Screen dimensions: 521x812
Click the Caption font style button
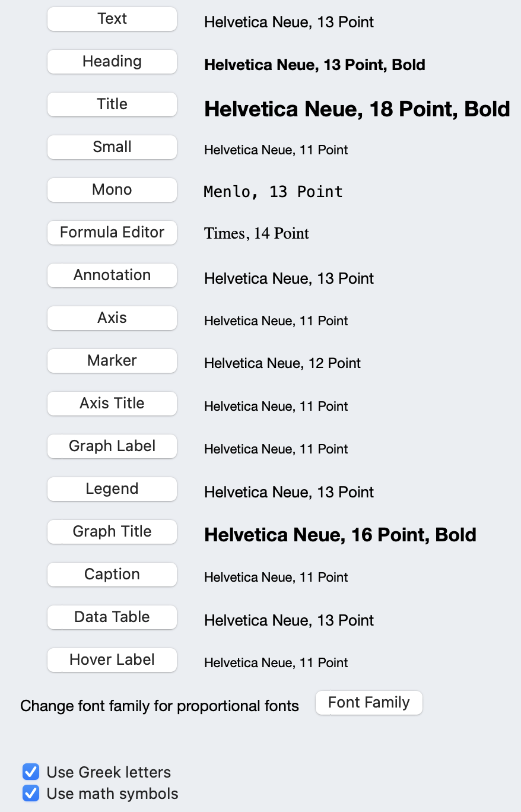pyautogui.click(x=112, y=575)
